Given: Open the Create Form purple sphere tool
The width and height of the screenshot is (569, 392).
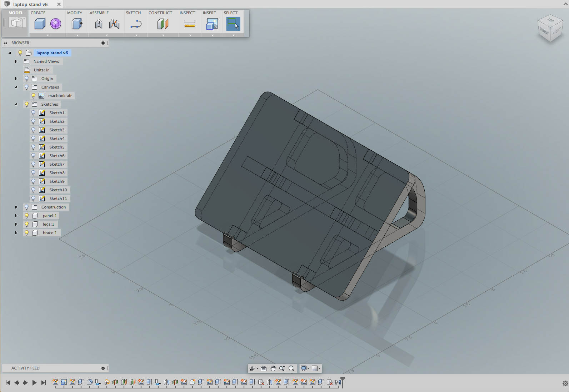Looking at the screenshot, I should tap(55, 24).
